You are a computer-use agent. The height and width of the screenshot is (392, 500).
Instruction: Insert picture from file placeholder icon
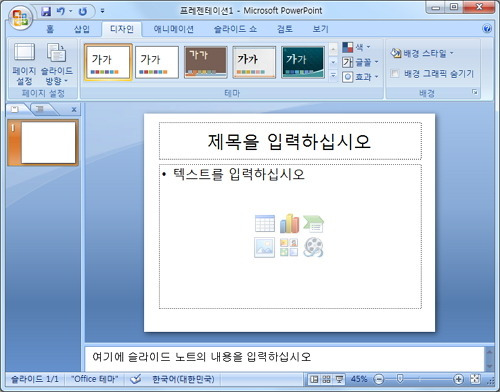pyautogui.click(x=264, y=247)
